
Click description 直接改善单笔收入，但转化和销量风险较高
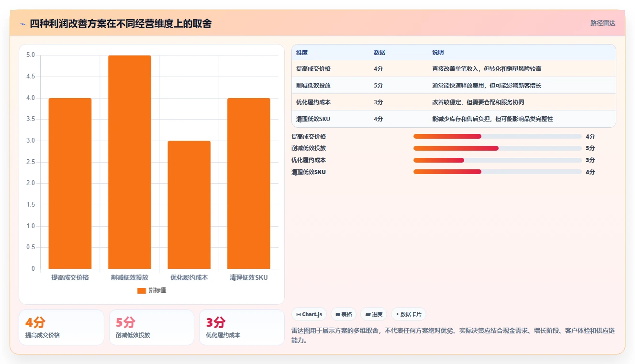(x=487, y=69)
